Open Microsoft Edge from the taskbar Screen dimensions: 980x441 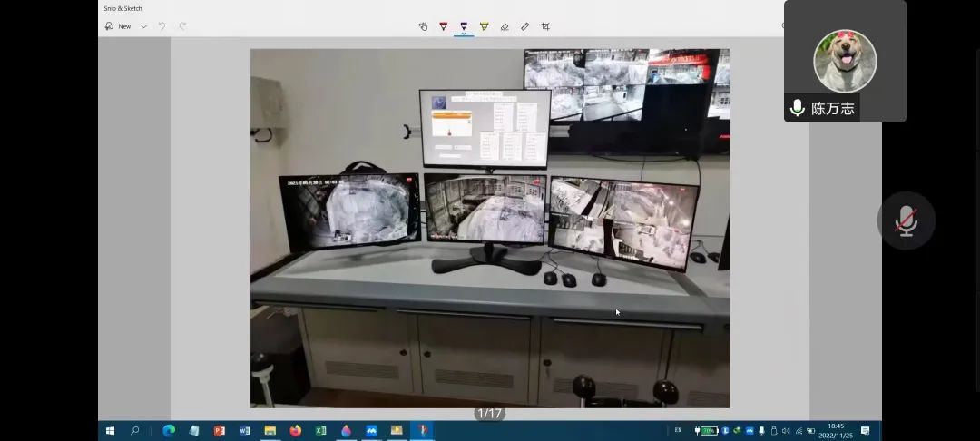168,430
